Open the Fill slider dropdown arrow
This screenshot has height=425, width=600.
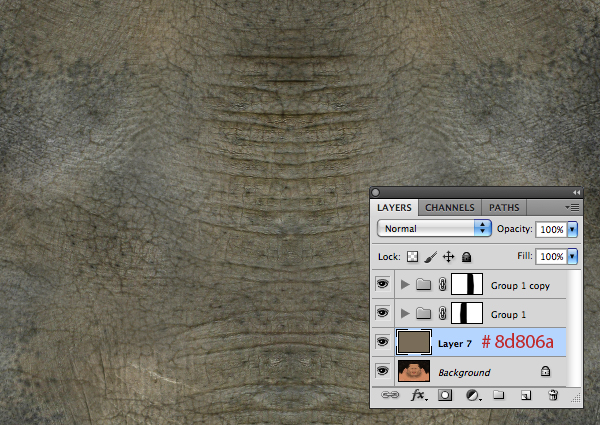572,256
